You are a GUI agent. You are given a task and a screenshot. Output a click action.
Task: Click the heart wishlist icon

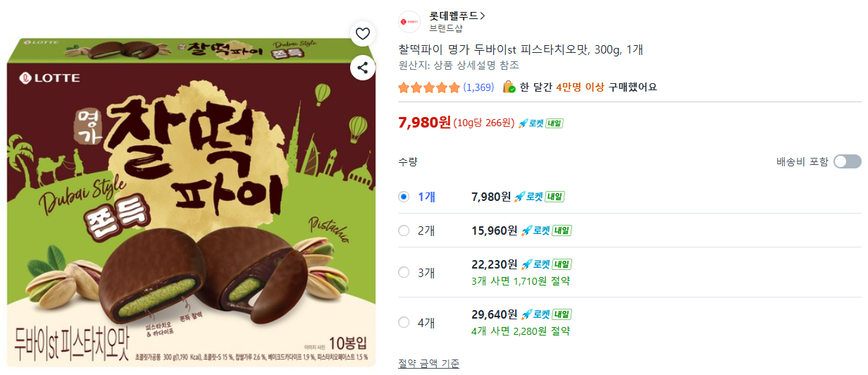coord(362,33)
